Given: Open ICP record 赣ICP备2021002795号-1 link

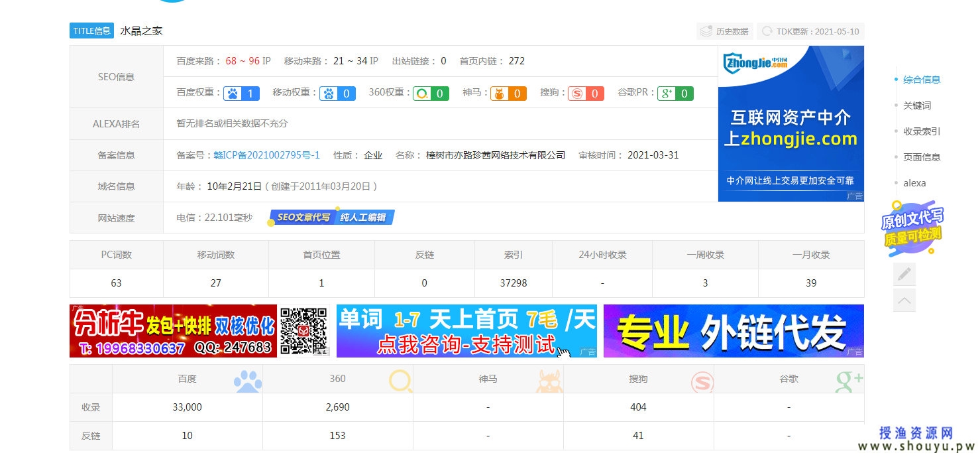Looking at the screenshot, I should pos(266,155).
